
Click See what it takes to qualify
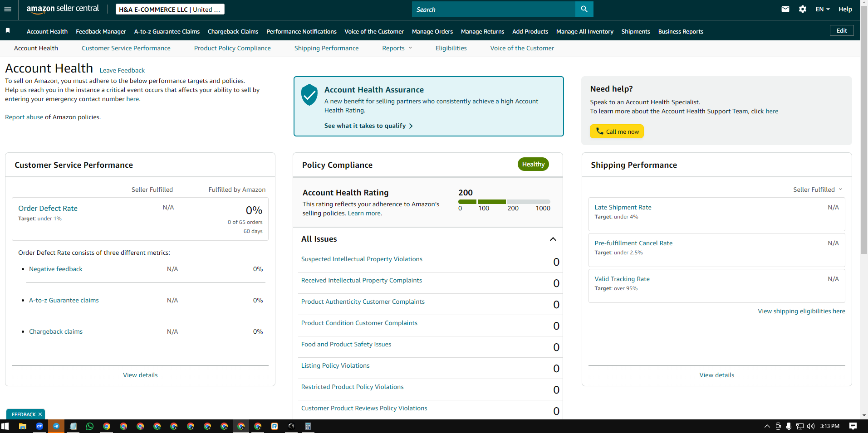pos(368,126)
